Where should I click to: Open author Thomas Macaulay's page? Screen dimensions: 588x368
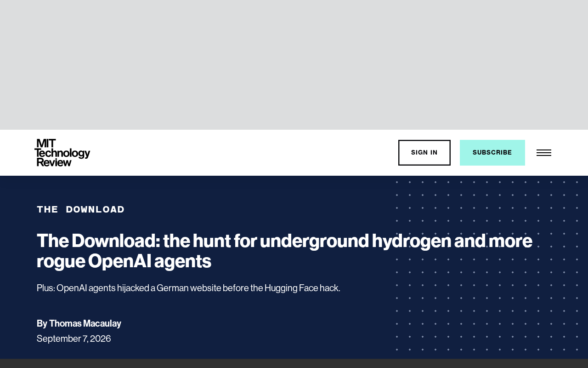click(85, 323)
